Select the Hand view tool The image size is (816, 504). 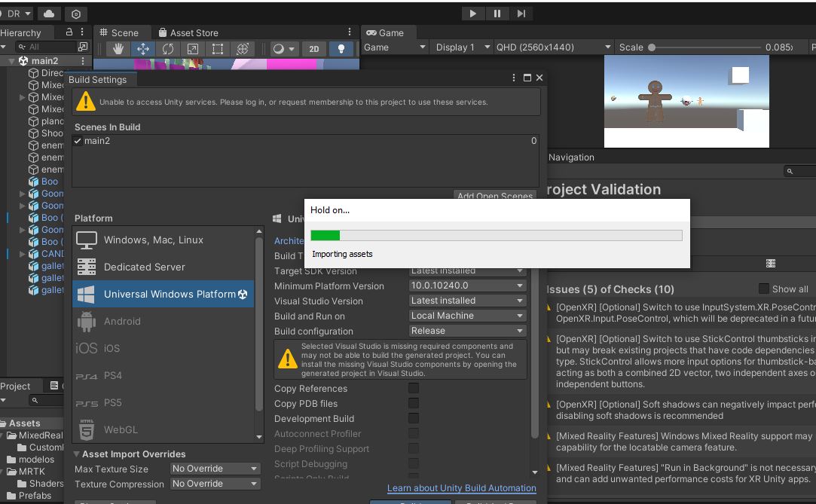[x=118, y=49]
